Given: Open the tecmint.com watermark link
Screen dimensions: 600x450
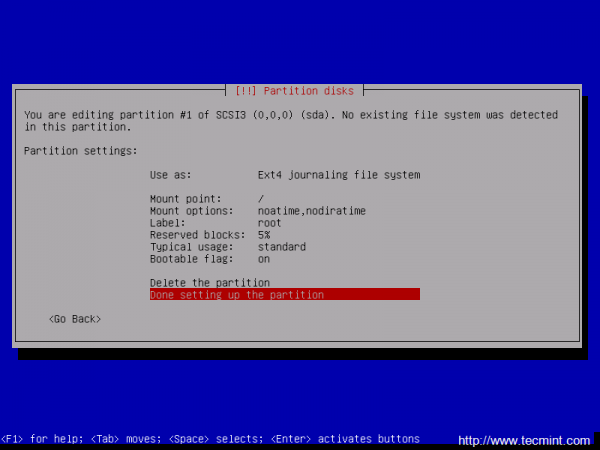Looking at the screenshot, I should 524,441.
